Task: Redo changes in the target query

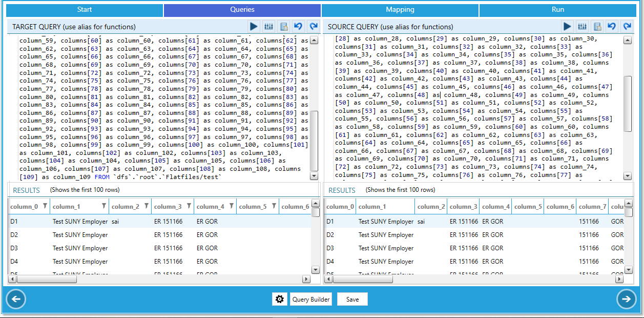Action: 314,26
